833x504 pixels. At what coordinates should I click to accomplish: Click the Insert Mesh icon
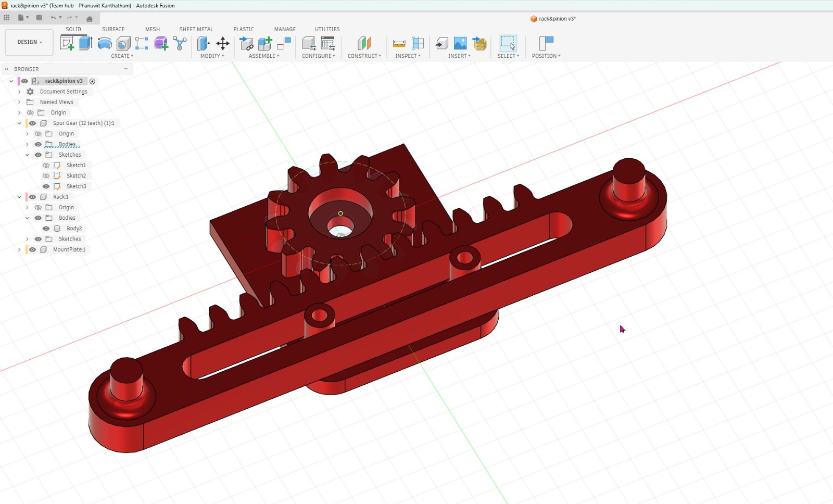[479, 43]
